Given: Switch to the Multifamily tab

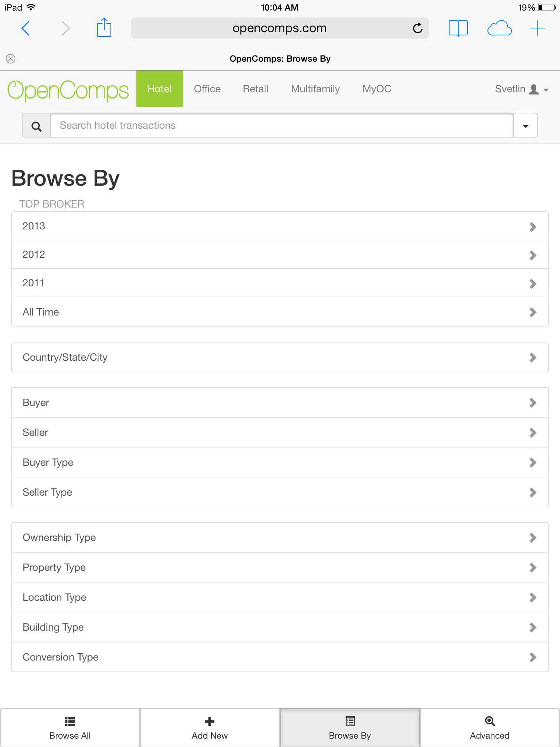Looking at the screenshot, I should tap(315, 89).
